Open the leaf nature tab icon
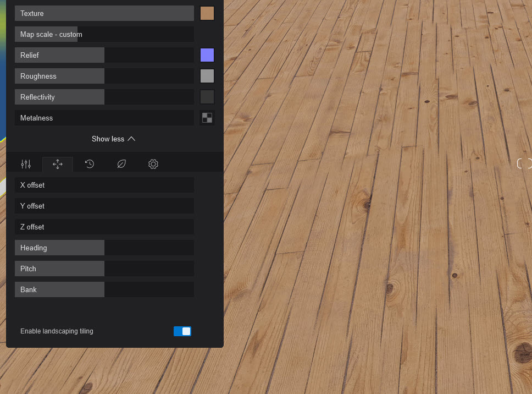This screenshot has height=394, width=532. pyautogui.click(x=121, y=164)
